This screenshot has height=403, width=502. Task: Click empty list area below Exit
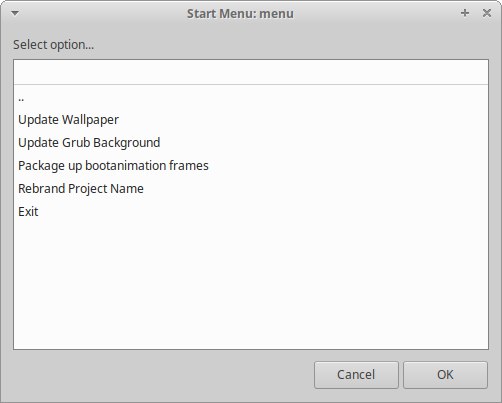(251, 286)
